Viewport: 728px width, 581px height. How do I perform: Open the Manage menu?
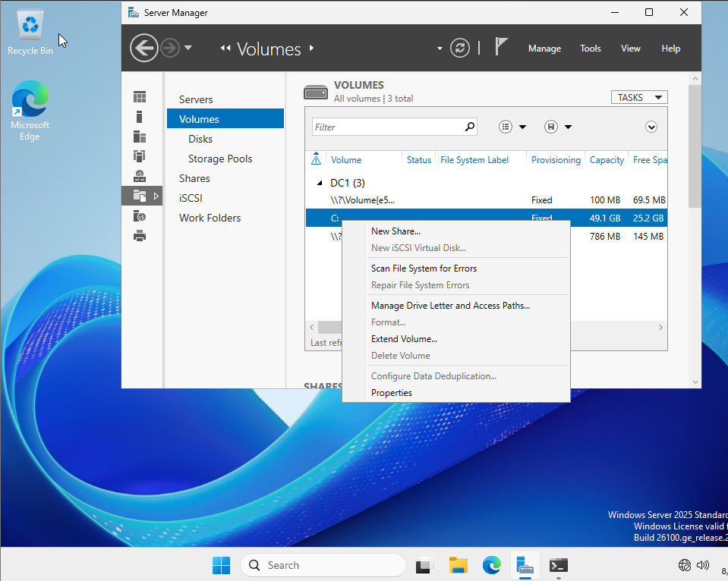click(544, 49)
